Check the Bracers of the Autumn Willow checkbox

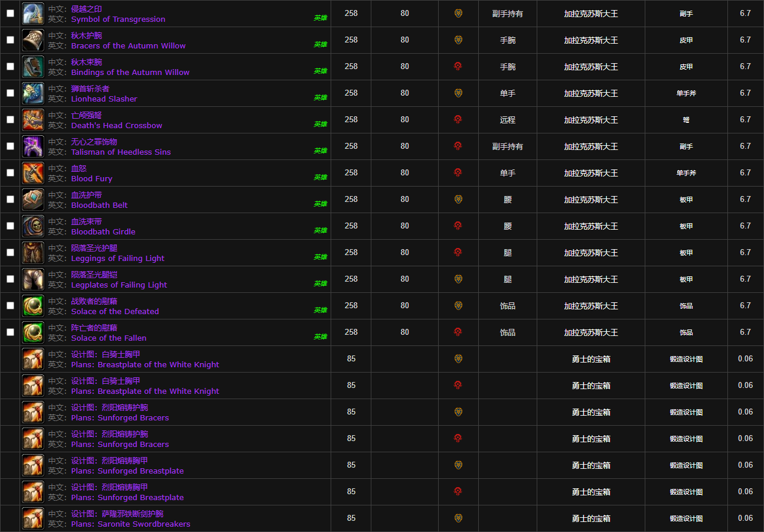coord(10,40)
